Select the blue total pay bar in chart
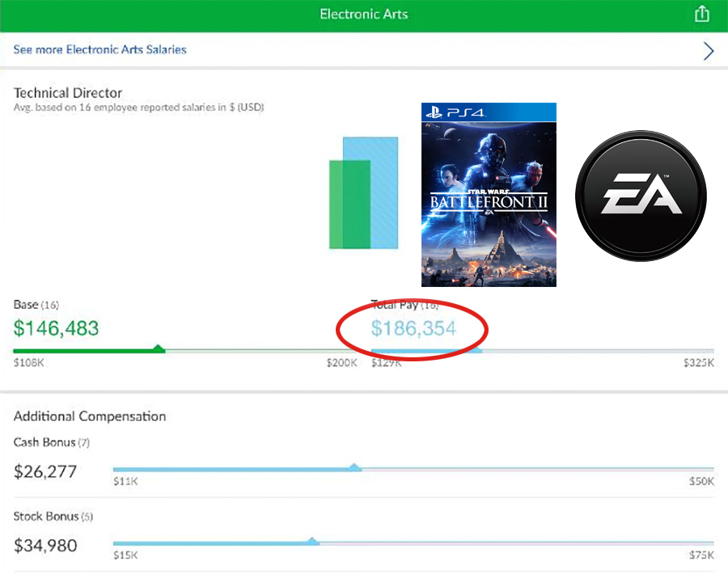 (384, 192)
